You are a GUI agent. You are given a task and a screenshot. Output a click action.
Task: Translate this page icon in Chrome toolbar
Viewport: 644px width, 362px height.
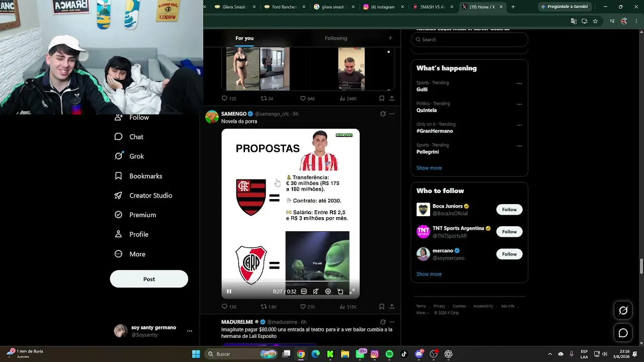click(574, 21)
